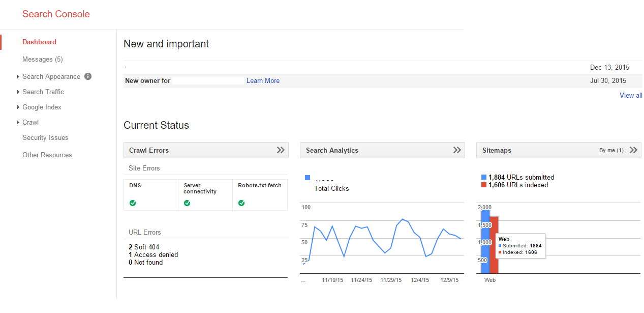Click the Current Status heading
The height and width of the screenshot is (313, 644).
tap(156, 125)
